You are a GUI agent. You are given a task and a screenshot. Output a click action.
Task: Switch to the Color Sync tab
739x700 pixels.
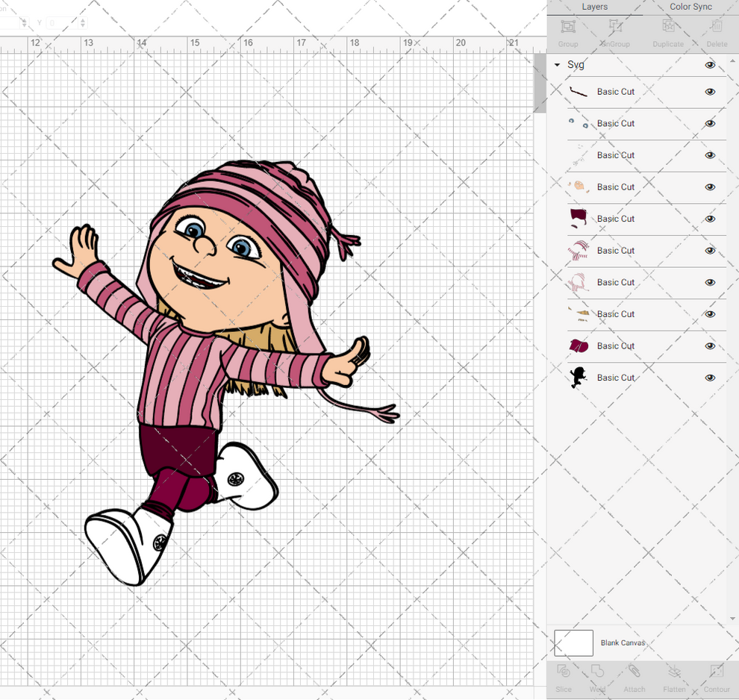click(x=690, y=7)
